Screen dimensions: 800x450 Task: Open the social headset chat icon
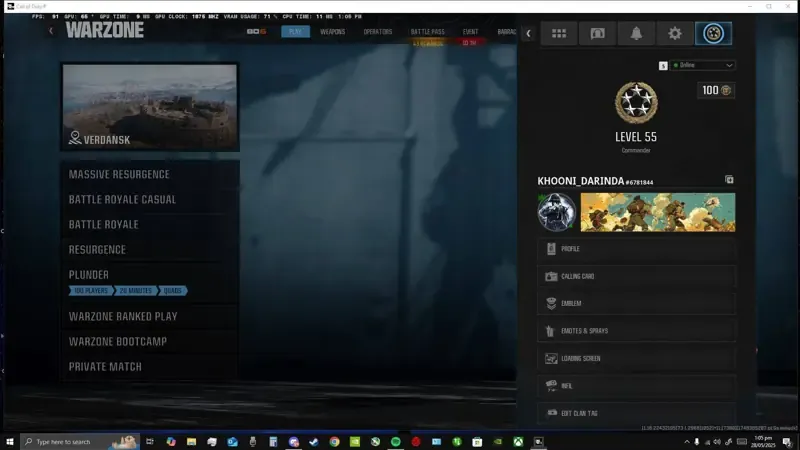597,34
